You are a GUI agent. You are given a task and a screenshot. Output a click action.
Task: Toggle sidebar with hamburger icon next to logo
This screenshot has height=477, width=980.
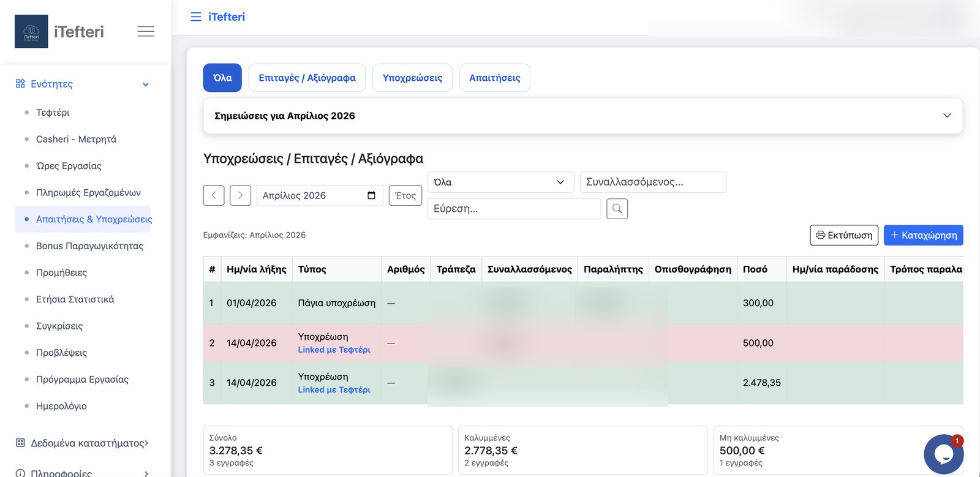tap(146, 31)
